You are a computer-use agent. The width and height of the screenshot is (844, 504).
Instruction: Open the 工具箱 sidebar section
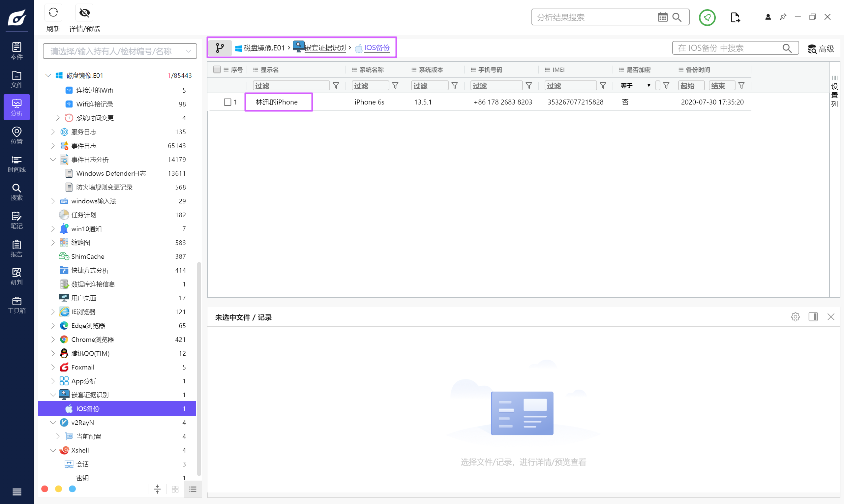coord(16,305)
